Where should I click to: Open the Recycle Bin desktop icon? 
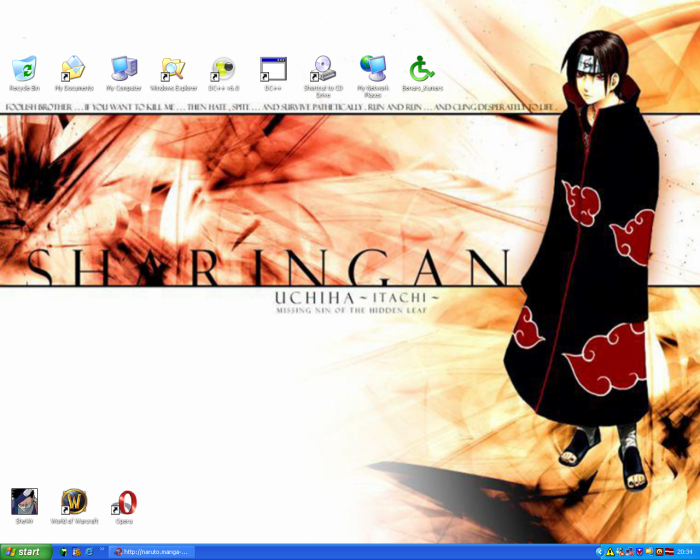point(24,74)
